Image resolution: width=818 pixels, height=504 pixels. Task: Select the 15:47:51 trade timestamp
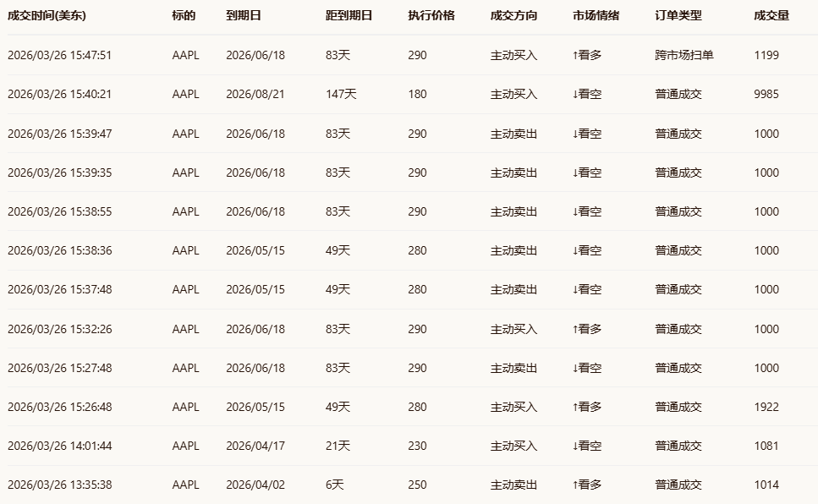(x=59, y=55)
